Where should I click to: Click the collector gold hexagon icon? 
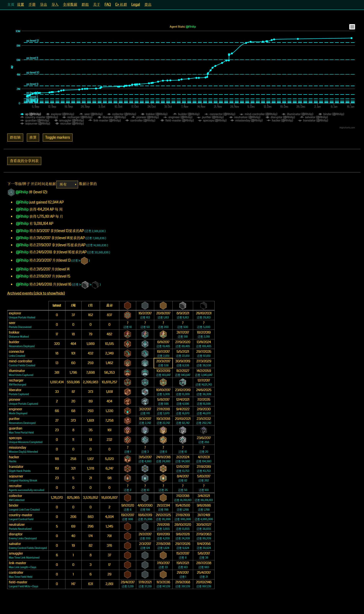(163, 498)
